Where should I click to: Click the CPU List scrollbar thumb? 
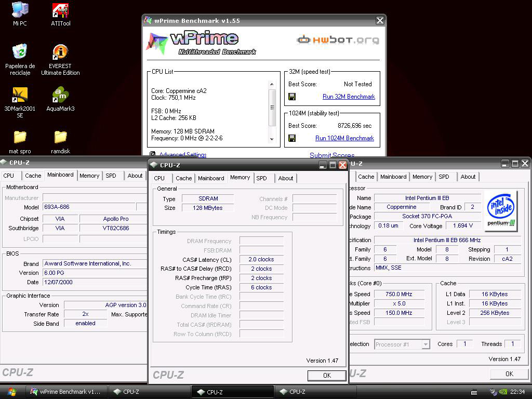[x=272, y=108]
